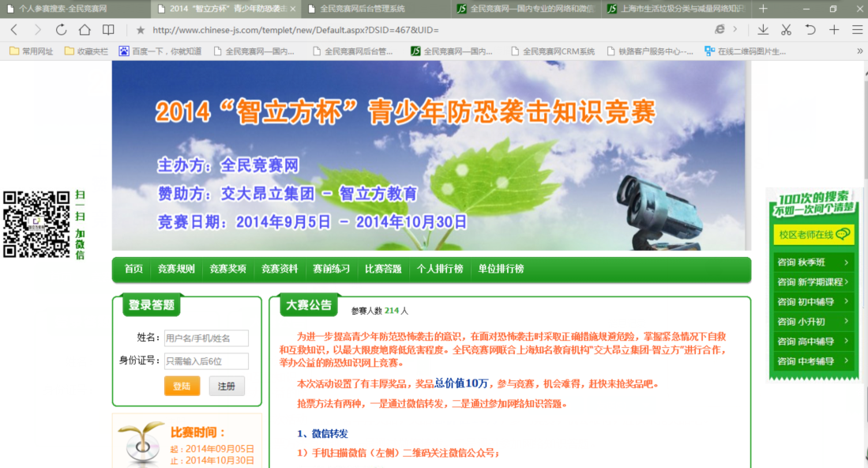Screen dimensions: 868x468
Task: Open 比赛答题 navigation item
Action: [383, 269]
